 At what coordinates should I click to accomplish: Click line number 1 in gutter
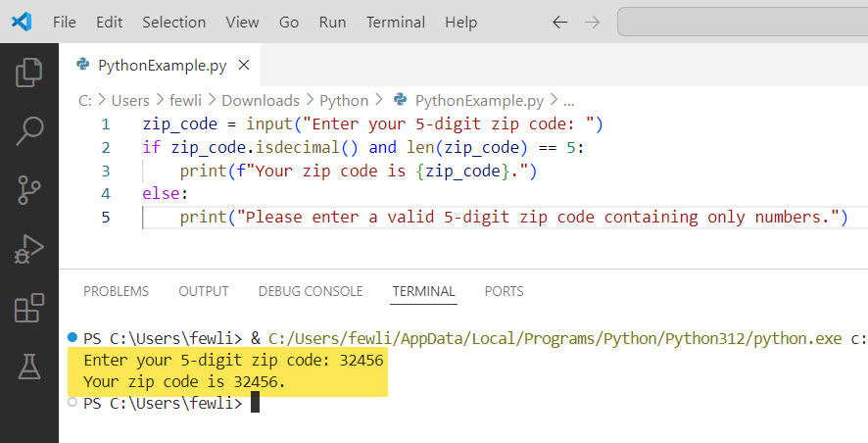tap(106, 124)
